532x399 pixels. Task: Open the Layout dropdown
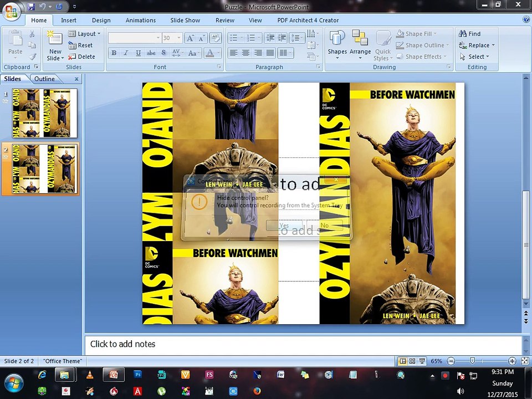[84, 34]
